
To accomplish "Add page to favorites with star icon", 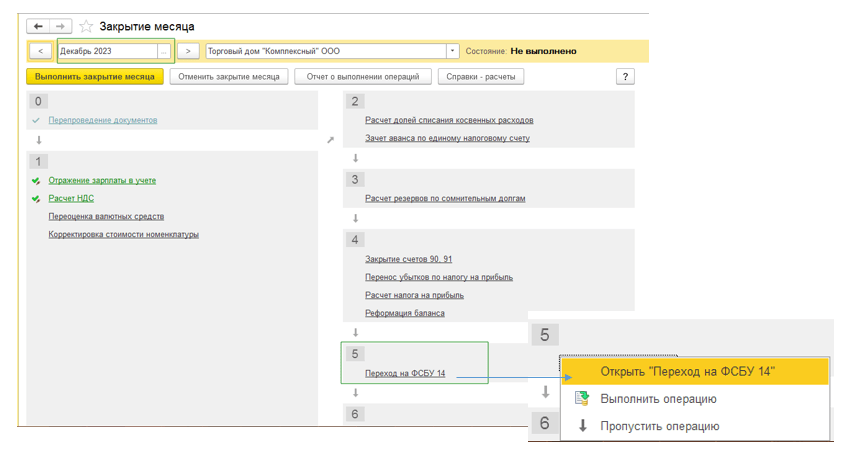I will click(x=86, y=26).
